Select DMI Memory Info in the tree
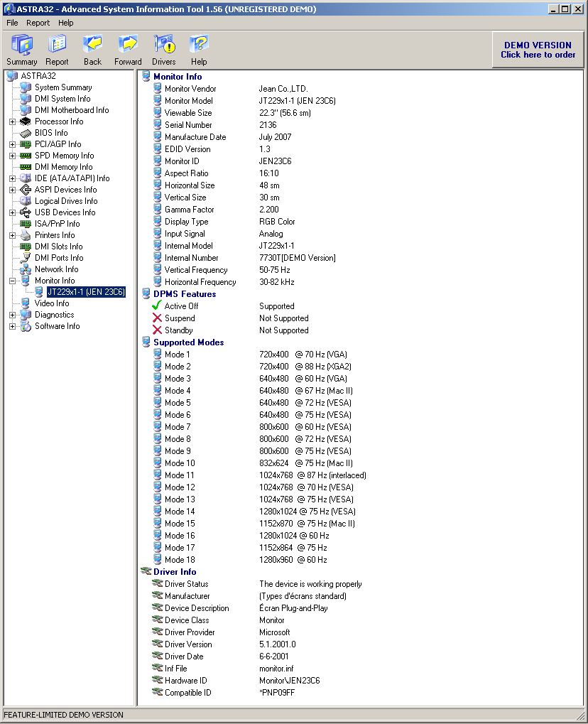Screen dimensions: 588x724 pos(64,167)
